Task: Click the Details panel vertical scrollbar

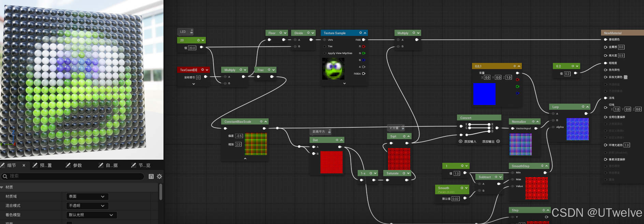Action: 160,192
